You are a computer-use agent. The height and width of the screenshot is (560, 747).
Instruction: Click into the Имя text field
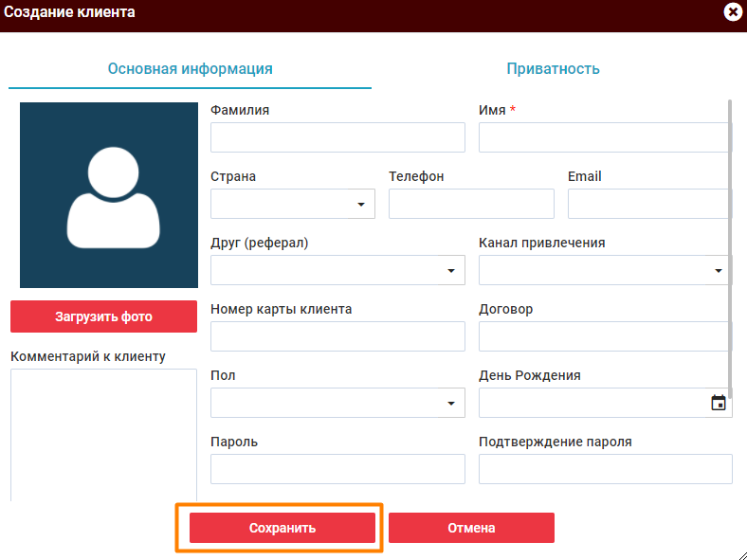tap(605, 137)
